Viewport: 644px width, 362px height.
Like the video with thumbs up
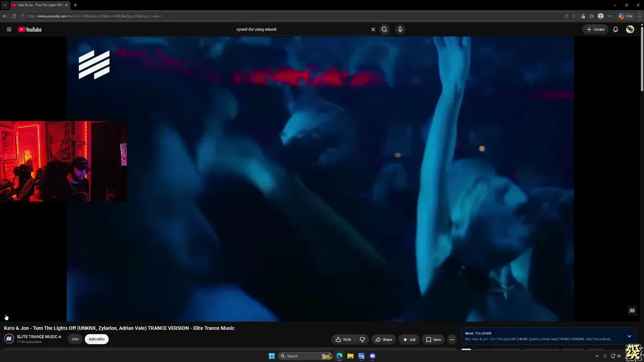point(344,339)
